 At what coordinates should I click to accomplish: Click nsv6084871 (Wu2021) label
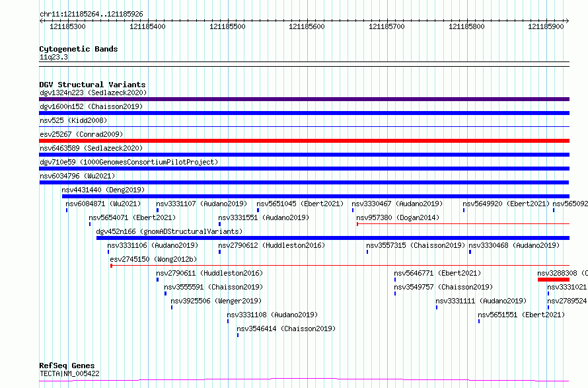tap(103, 204)
